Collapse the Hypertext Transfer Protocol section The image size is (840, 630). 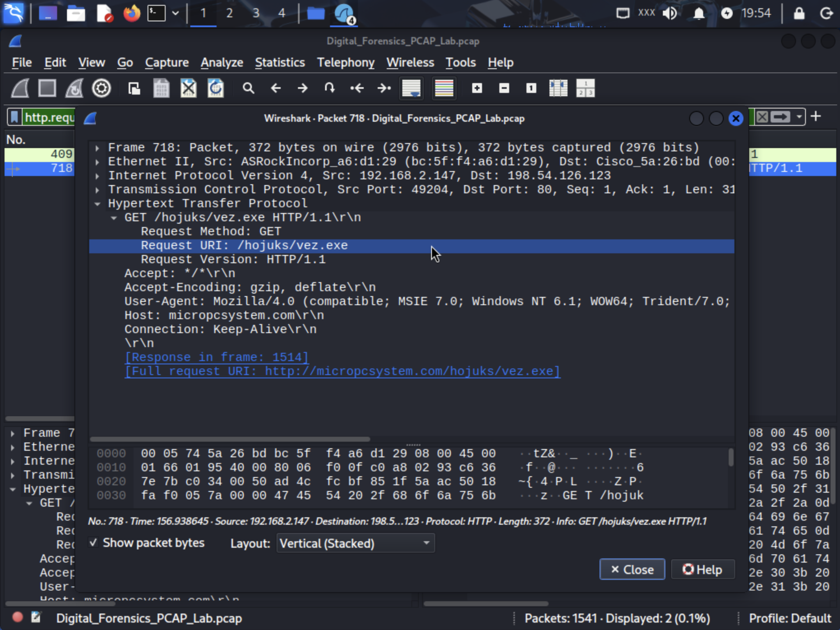[x=97, y=204]
